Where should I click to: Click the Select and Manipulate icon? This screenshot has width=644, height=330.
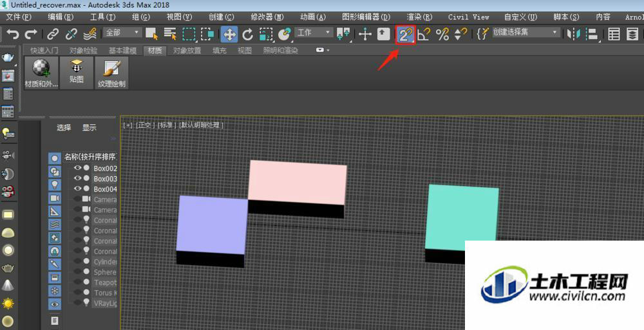pyautogui.click(x=365, y=35)
